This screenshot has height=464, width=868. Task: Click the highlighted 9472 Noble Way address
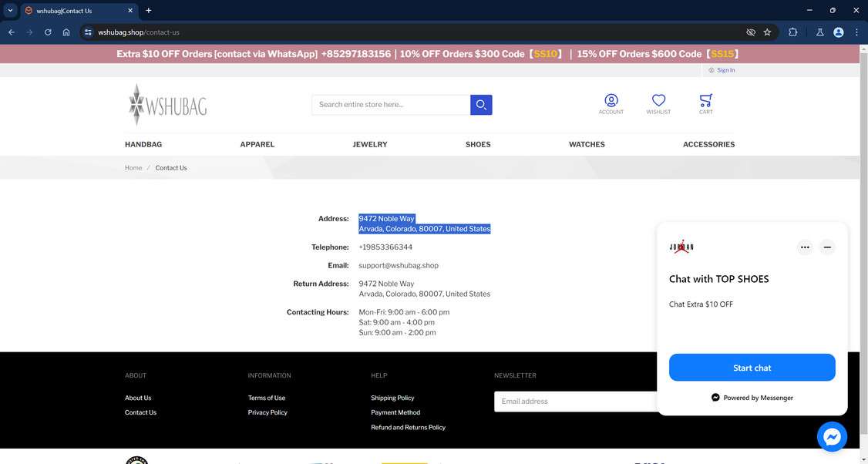[425, 224]
